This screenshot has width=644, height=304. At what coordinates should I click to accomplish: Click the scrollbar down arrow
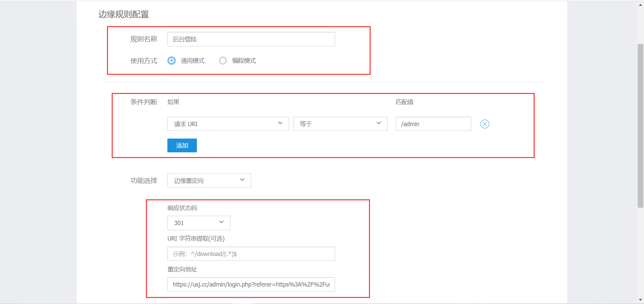pyautogui.click(x=640, y=300)
